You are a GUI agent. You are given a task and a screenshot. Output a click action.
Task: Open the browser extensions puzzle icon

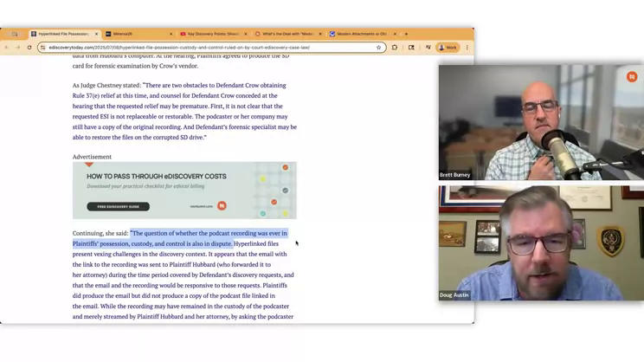pos(395,48)
